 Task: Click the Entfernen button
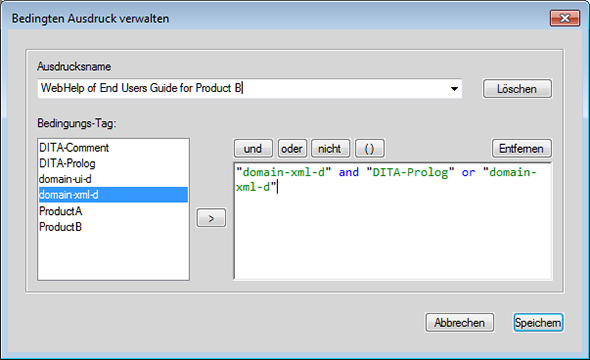[x=522, y=149]
